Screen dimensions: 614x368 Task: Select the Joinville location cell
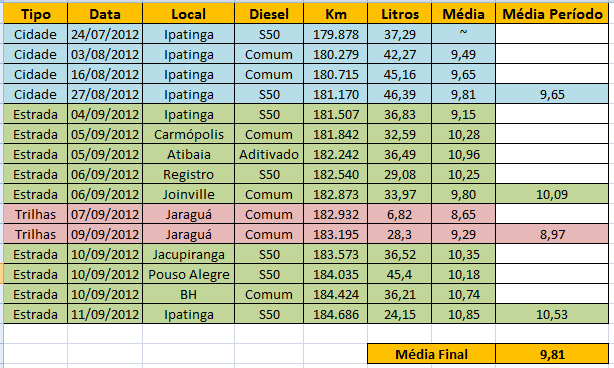188,194
